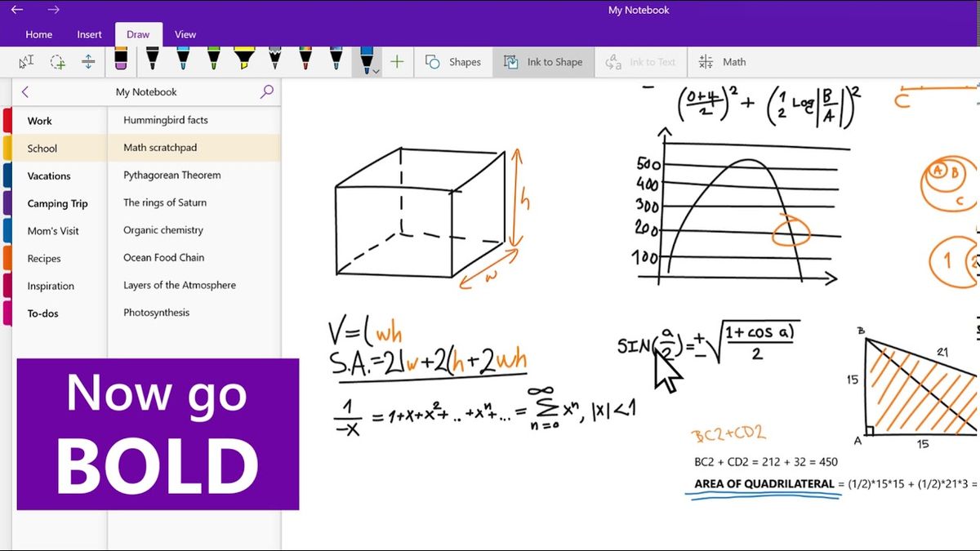Select the Eraser tool
The width and height of the screenshot is (980, 551).
(x=120, y=60)
